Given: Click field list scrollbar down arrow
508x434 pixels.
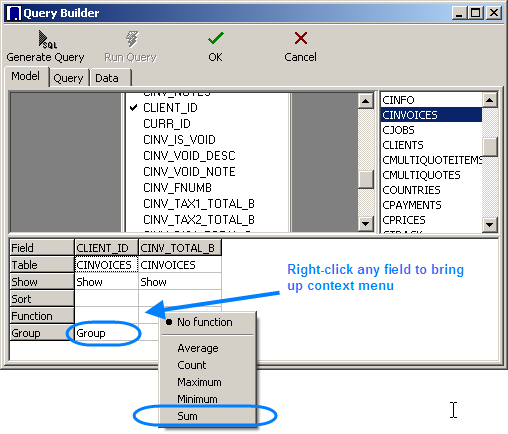Looking at the screenshot, I should pyautogui.click(x=366, y=223).
